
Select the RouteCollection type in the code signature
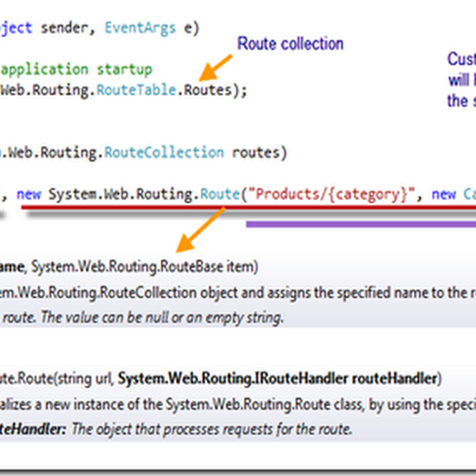pos(164,152)
